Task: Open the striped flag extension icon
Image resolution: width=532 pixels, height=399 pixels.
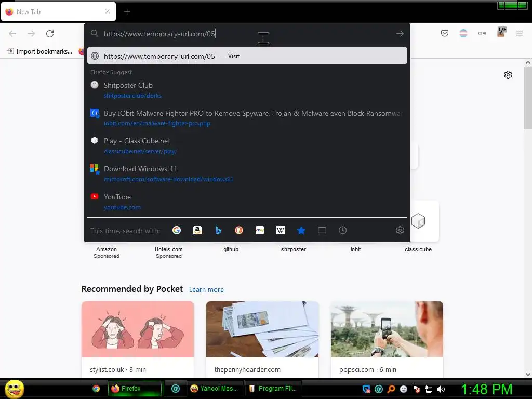Action: click(x=463, y=33)
